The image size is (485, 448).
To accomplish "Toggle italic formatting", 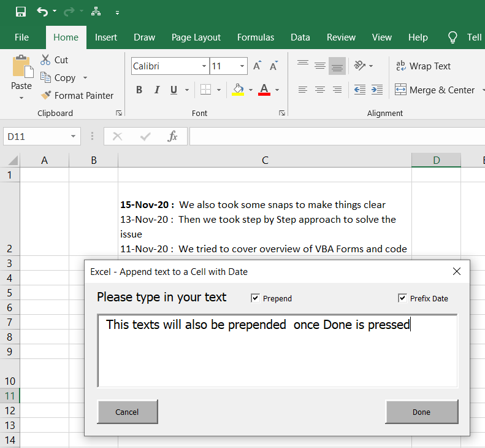I will click(x=157, y=90).
